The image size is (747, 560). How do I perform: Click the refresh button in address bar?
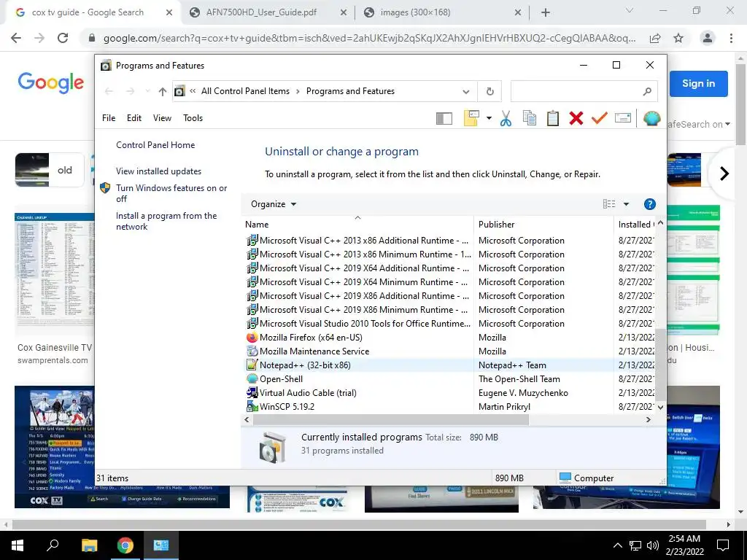click(489, 91)
